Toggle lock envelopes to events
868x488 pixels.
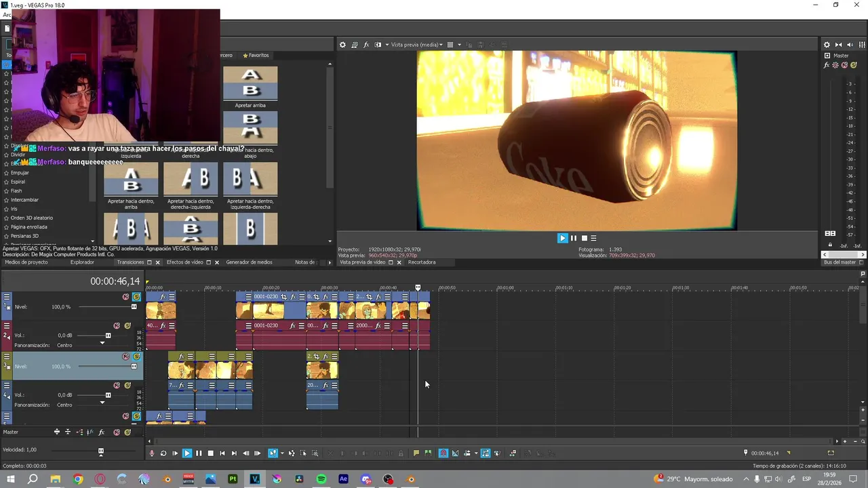pyautogui.click(x=486, y=453)
